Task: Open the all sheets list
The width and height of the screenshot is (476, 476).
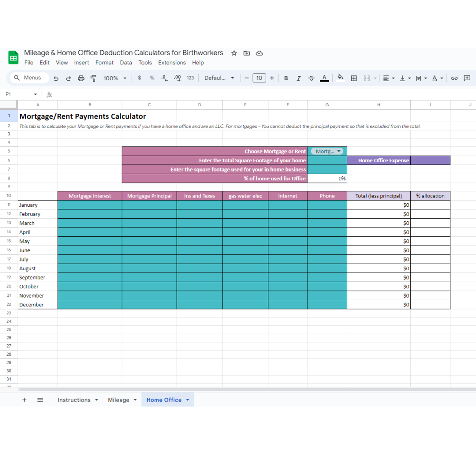Action: point(40,400)
